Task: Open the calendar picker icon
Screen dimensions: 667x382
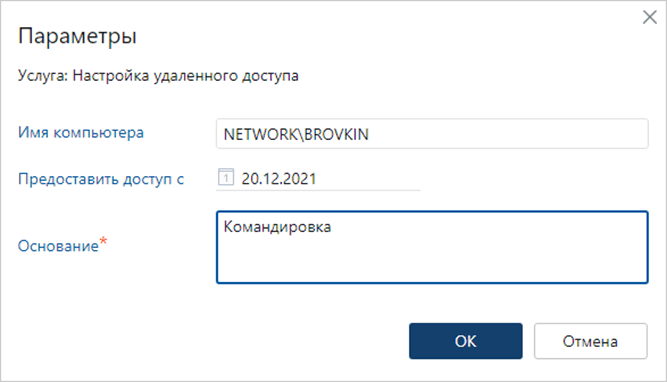Action: coord(226,177)
